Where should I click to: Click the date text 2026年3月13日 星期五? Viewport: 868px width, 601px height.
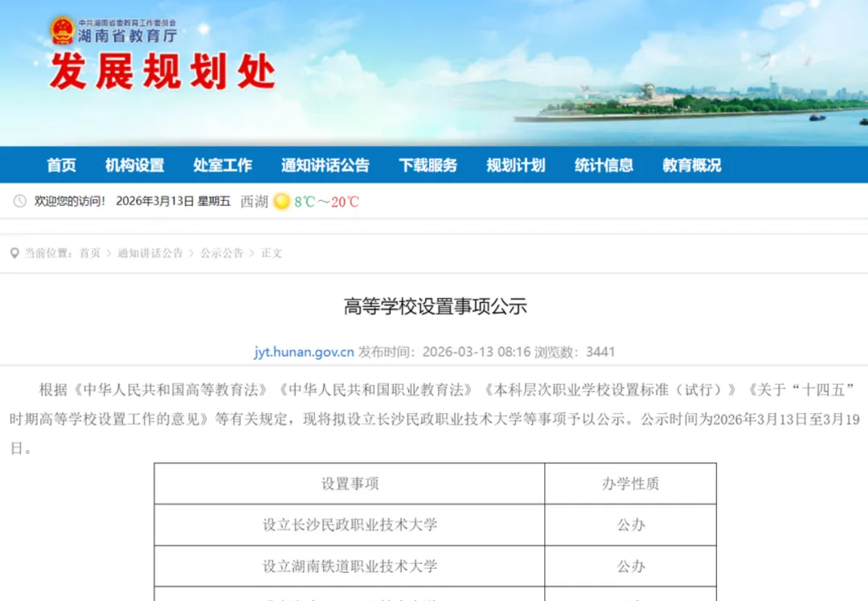coord(174,202)
